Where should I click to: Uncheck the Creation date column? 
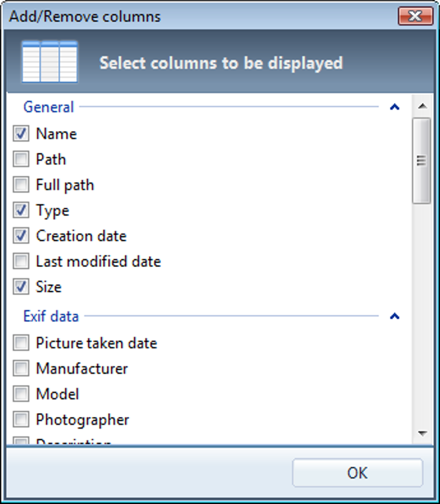(20, 236)
